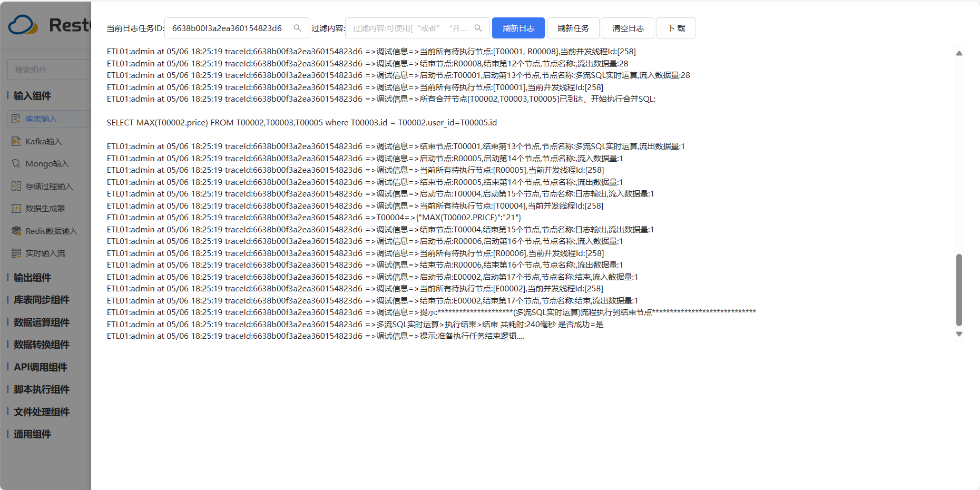980x490 pixels.
Task: Select the 库表输入 component icon
Action: tap(16, 119)
